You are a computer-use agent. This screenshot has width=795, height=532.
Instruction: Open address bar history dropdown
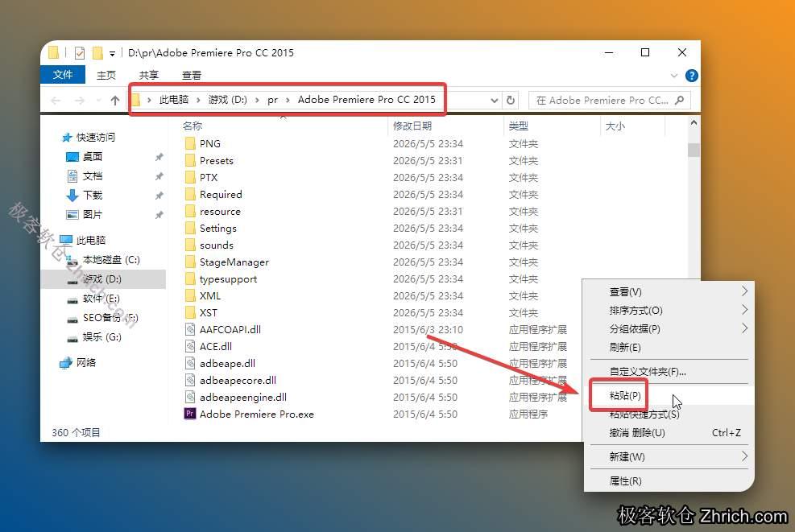tap(495, 101)
